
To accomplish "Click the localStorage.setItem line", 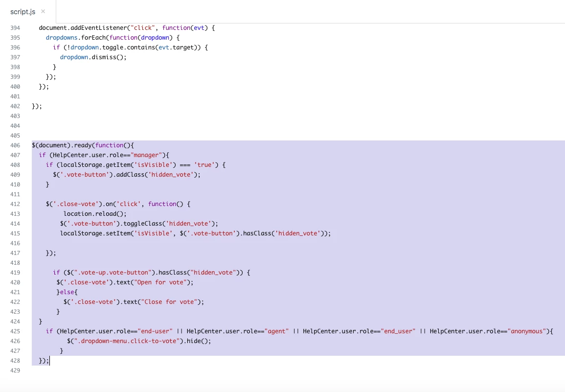I will [x=195, y=233].
